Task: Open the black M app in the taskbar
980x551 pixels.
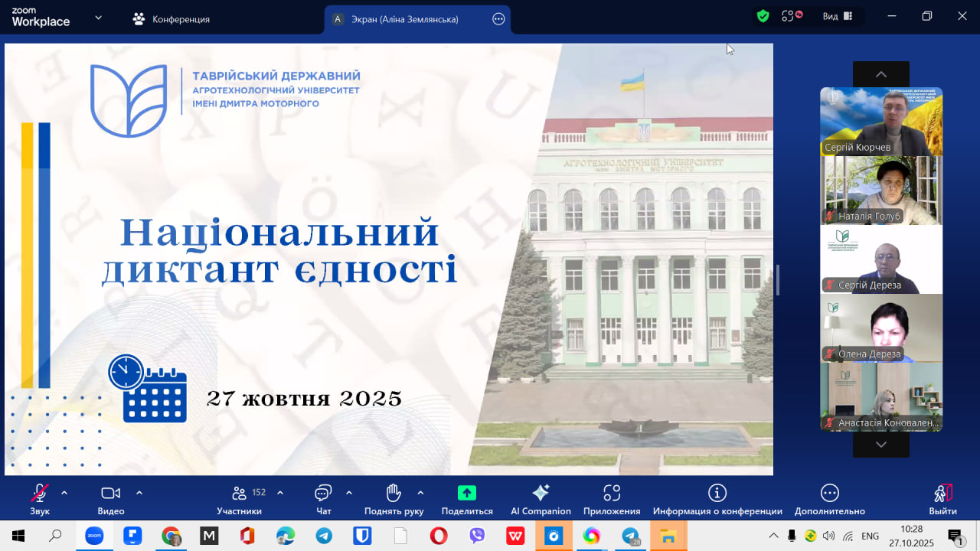Action: click(x=209, y=536)
